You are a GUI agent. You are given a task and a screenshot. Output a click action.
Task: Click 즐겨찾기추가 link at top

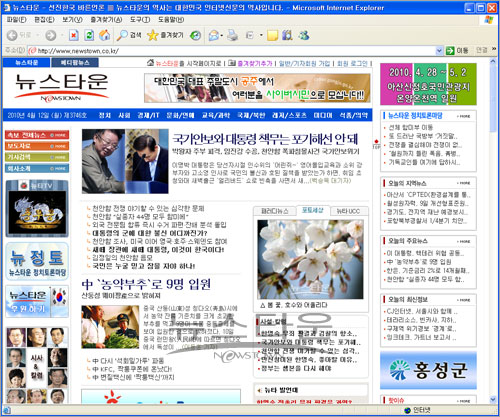pyautogui.click(x=255, y=63)
